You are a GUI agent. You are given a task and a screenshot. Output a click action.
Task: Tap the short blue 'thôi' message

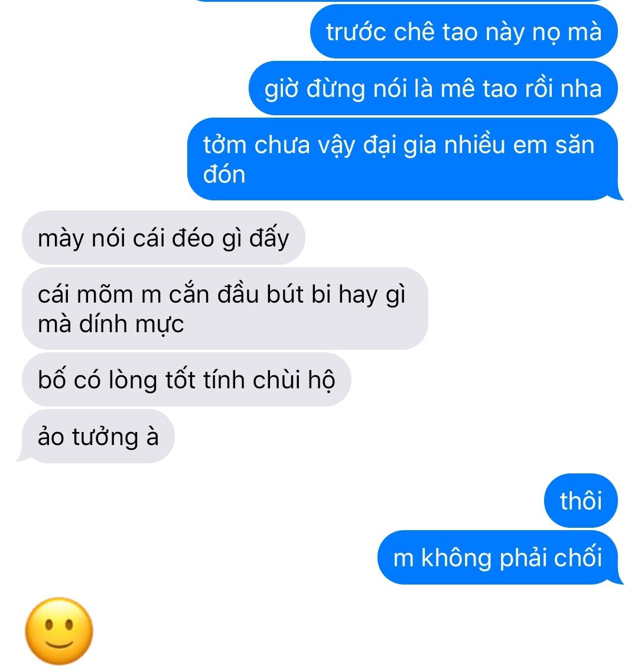[581, 501]
